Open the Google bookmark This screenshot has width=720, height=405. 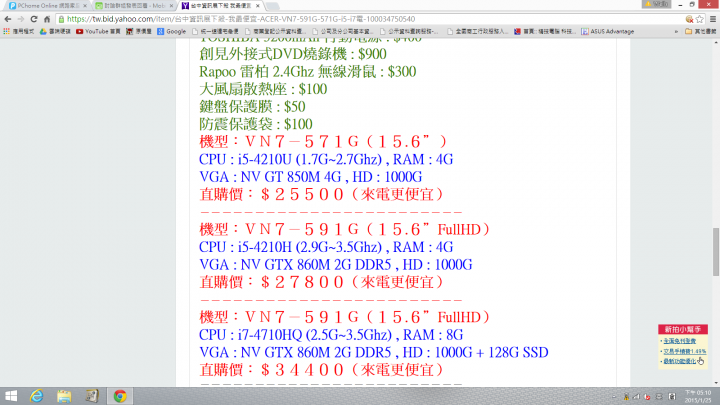(x=172, y=31)
